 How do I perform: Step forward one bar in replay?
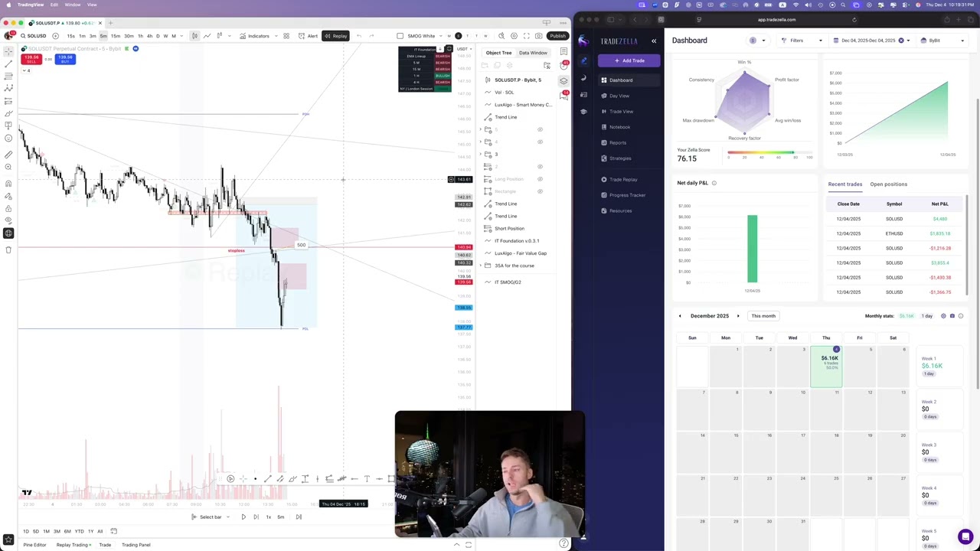pos(256,517)
